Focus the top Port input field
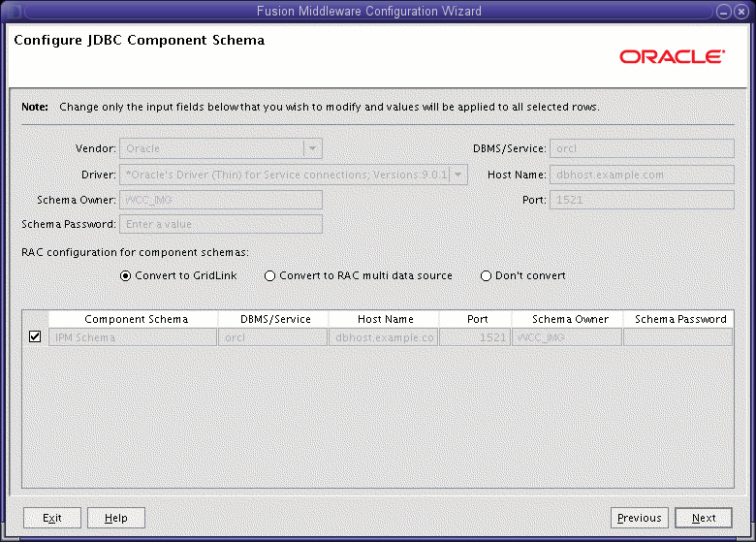The image size is (756, 542). click(642, 200)
